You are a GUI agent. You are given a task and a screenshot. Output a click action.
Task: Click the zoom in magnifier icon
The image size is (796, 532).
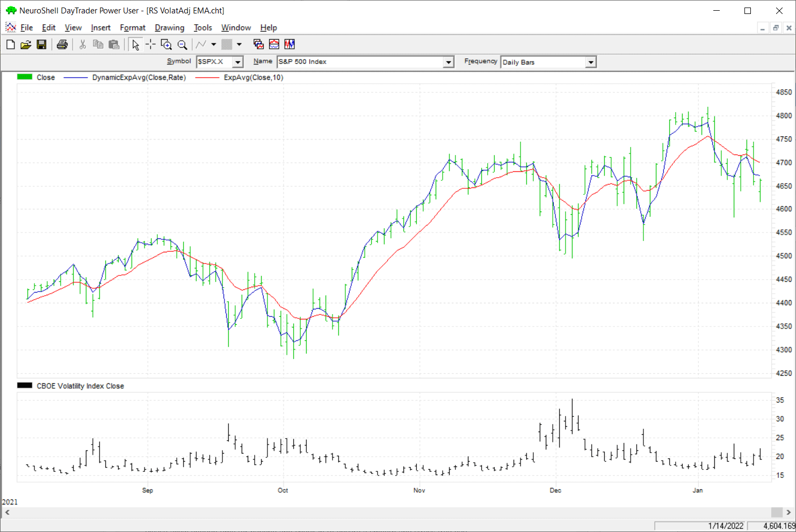coord(166,45)
